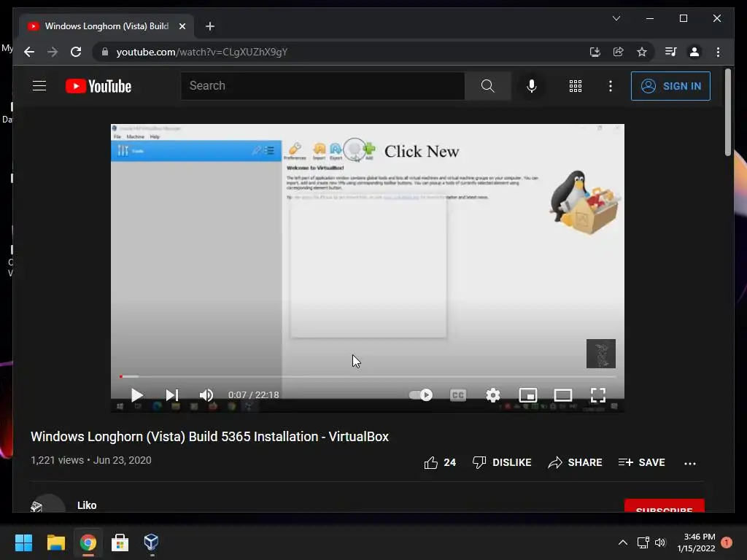The image size is (747, 560).
Task: Open the SHARE dialog
Action: click(x=575, y=462)
